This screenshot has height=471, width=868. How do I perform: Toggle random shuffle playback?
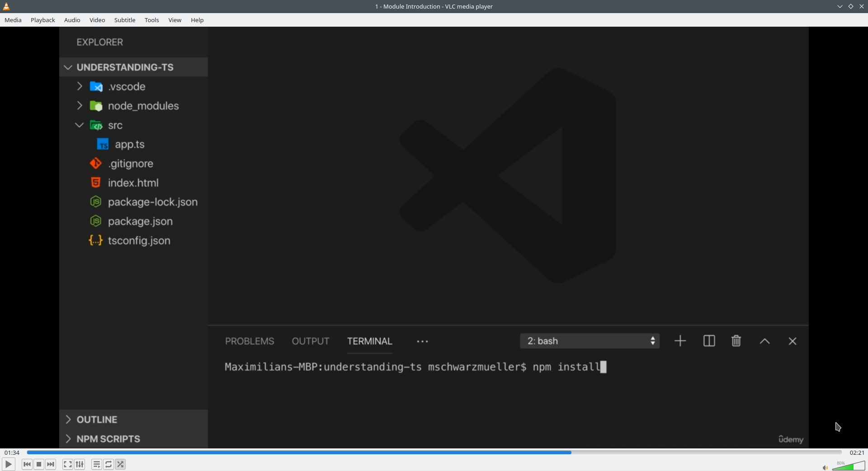tap(120, 464)
